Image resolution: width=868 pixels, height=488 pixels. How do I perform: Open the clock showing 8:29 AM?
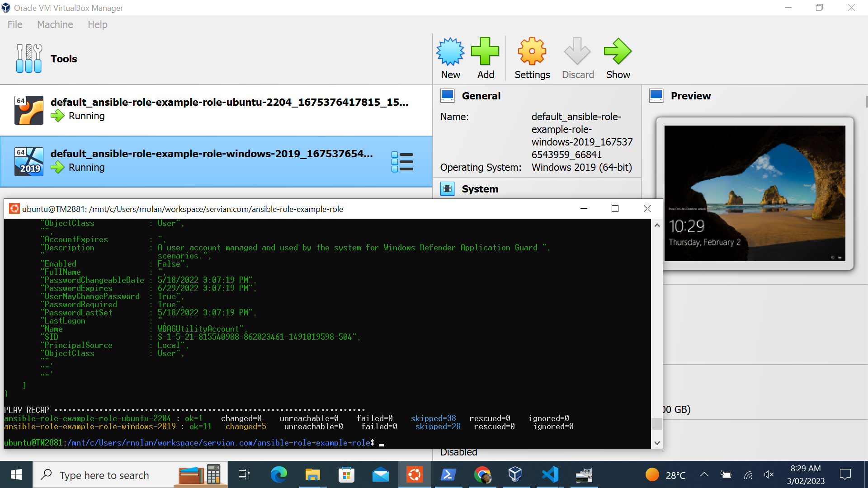(806, 474)
